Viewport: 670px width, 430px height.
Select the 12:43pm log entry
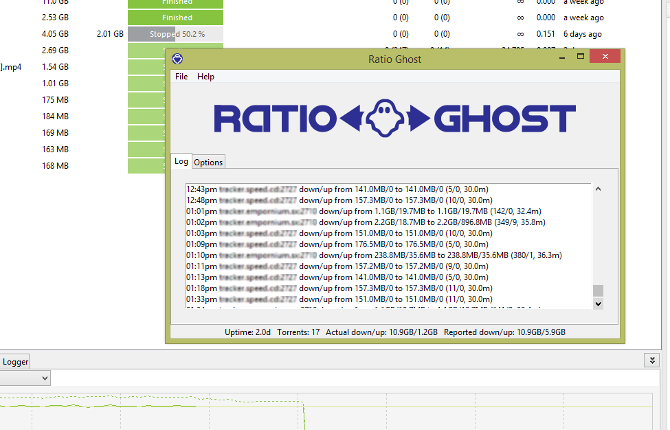337,189
